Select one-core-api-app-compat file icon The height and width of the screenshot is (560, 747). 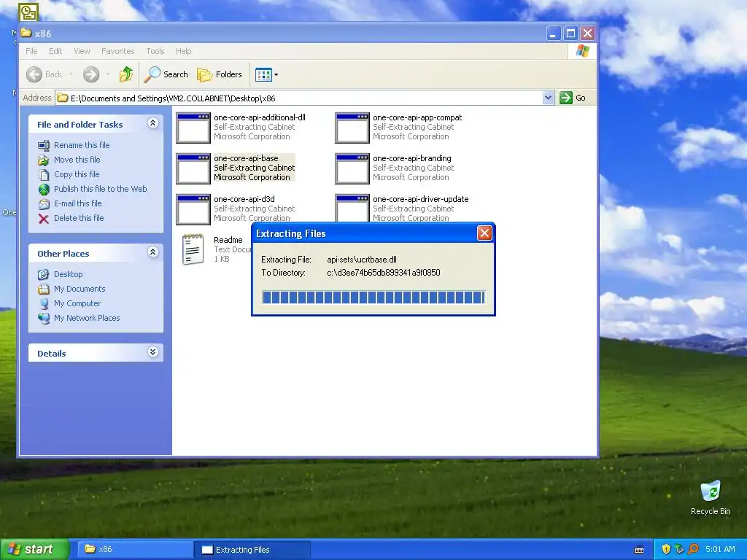coord(352,128)
